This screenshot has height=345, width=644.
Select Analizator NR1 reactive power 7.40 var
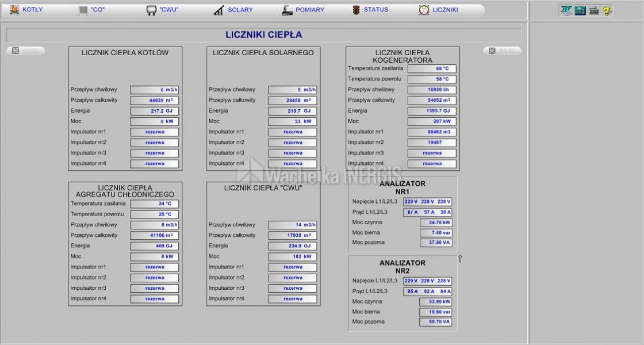436,233
